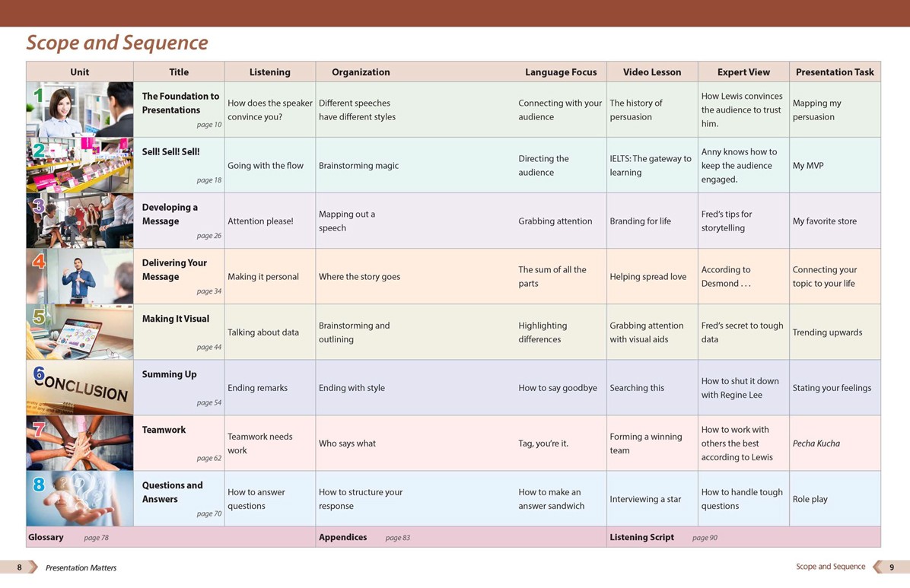Open the Glossary page 78 entry
910x588 pixels.
(x=68, y=537)
